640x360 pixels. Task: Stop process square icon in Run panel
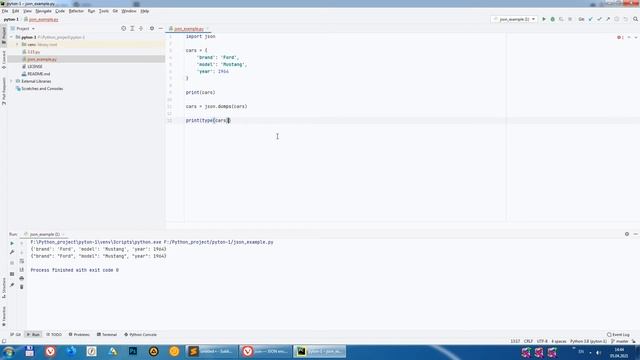click(x=12, y=263)
